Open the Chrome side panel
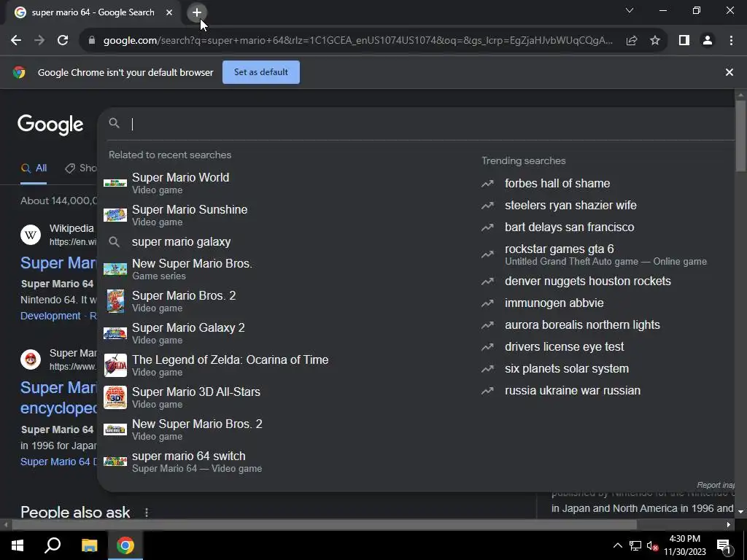This screenshot has height=560, width=747. click(684, 41)
